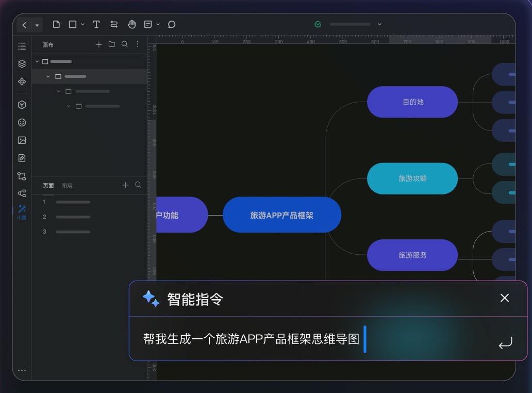
Task: Open rectangle tool options dropdown arrow
Action: (x=82, y=24)
